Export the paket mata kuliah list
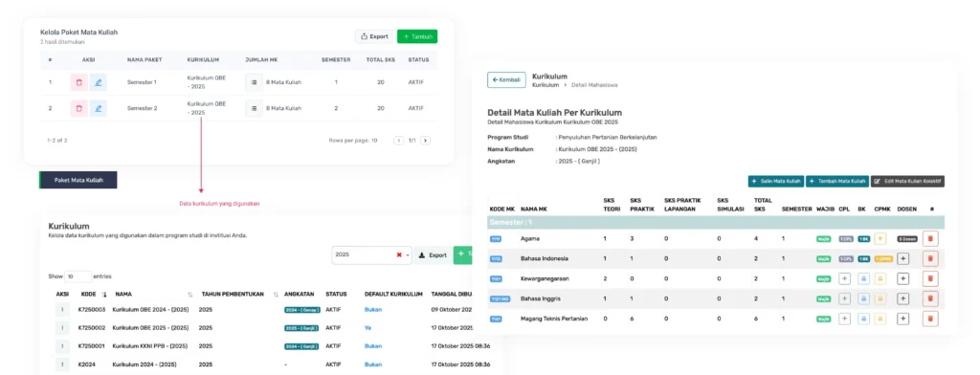Screen dimensions: 980x375 click(x=374, y=36)
